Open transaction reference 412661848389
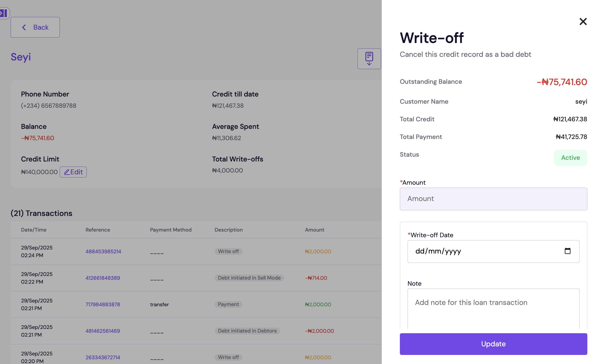The image size is (605, 364). [x=103, y=278]
